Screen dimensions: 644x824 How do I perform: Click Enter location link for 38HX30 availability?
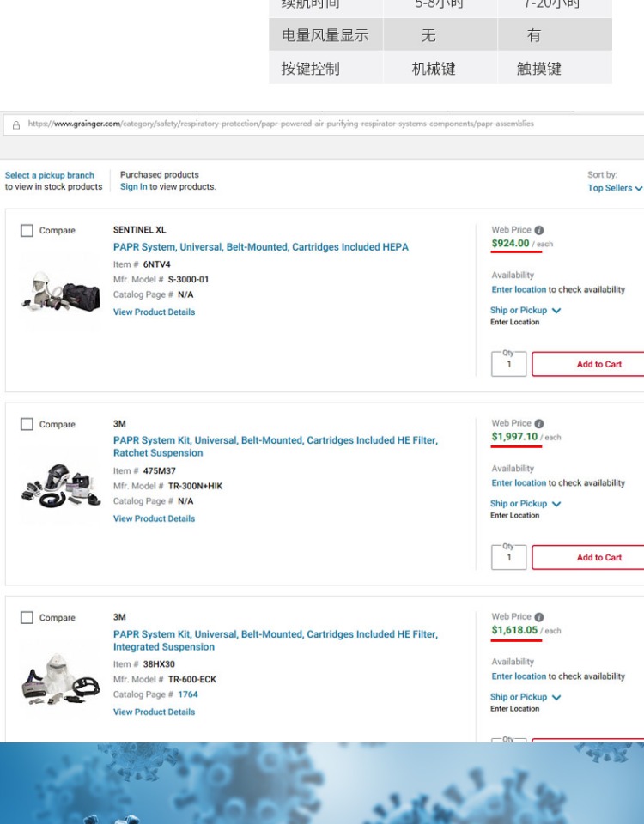519,676
